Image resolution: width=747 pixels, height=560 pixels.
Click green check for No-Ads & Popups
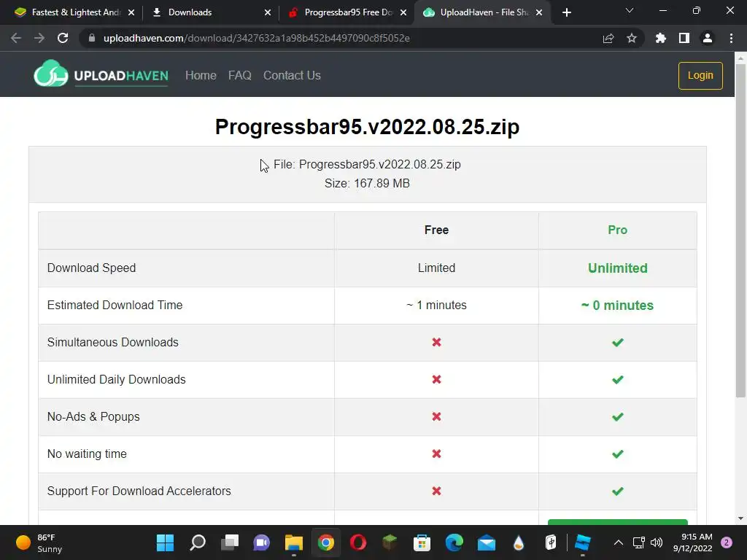coord(617,416)
